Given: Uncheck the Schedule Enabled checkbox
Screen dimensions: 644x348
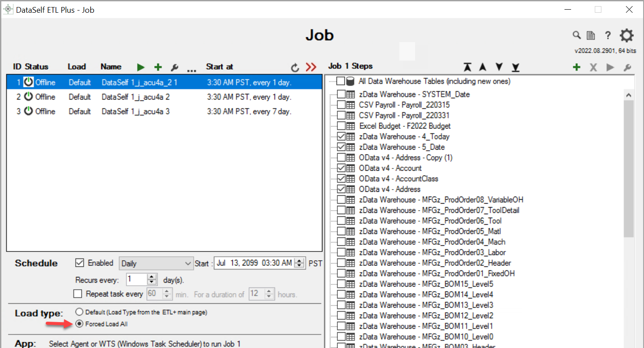Looking at the screenshot, I should point(80,263).
